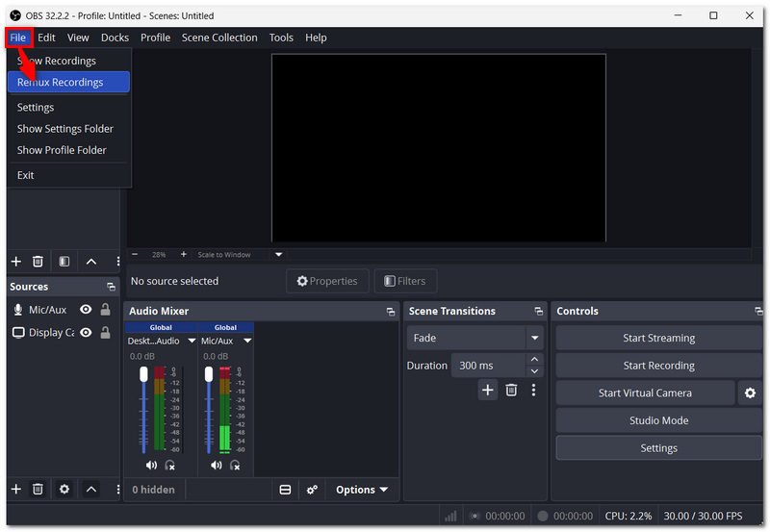This screenshot has width=770, height=532.
Task: Pop out the Sources dock icon
Action: click(111, 287)
